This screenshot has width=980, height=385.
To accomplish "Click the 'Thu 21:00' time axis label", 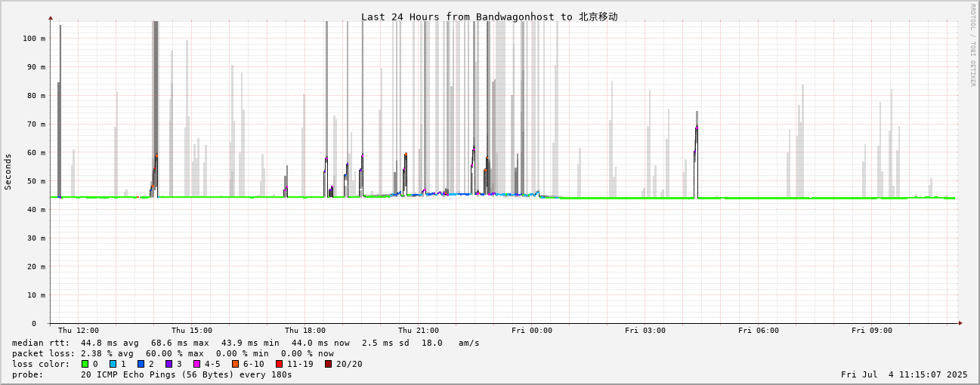I will coord(419,331).
